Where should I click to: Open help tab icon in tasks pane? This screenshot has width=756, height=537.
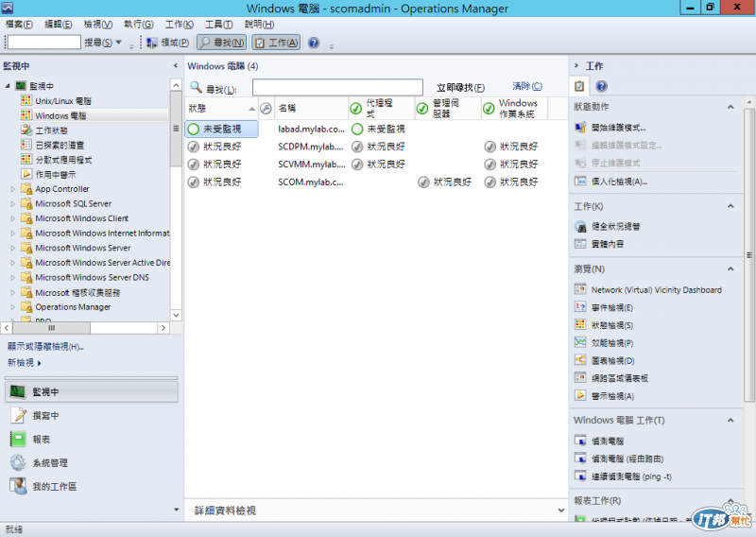coord(601,86)
